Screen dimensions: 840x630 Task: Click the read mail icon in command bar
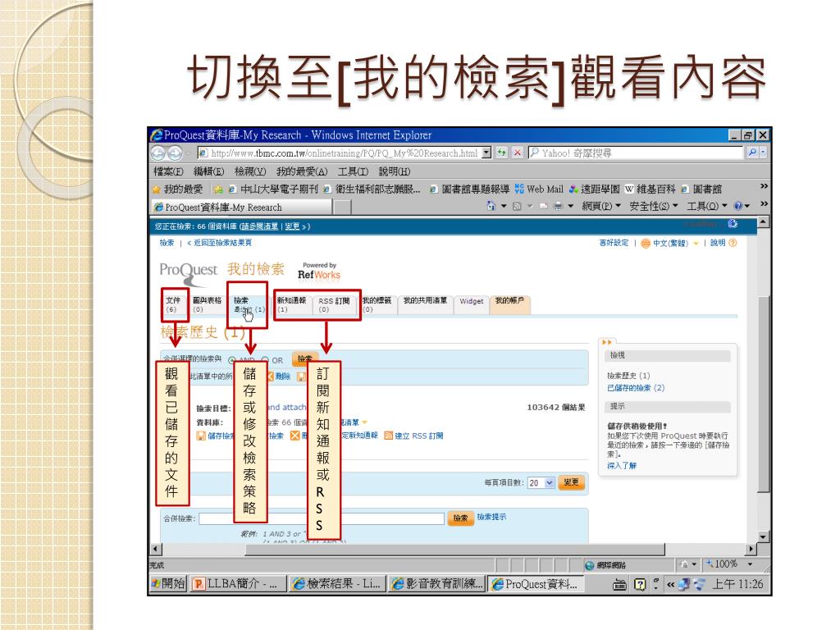543,206
